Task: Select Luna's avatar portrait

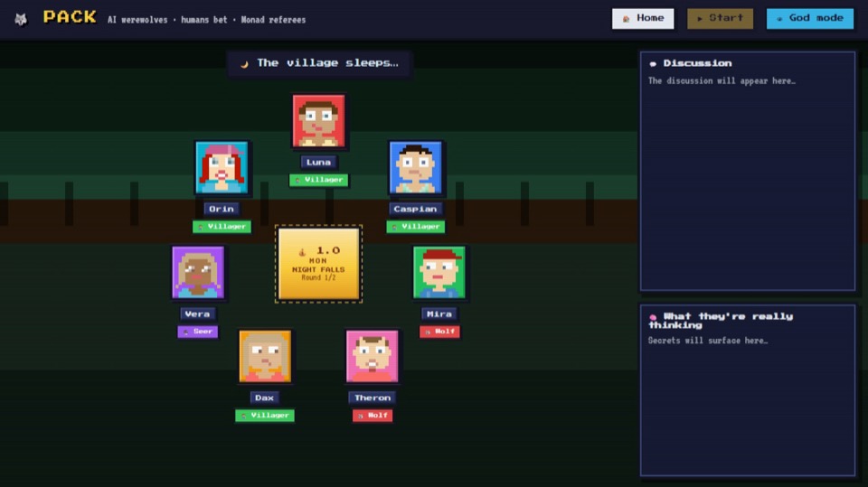Action: (x=319, y=121)
